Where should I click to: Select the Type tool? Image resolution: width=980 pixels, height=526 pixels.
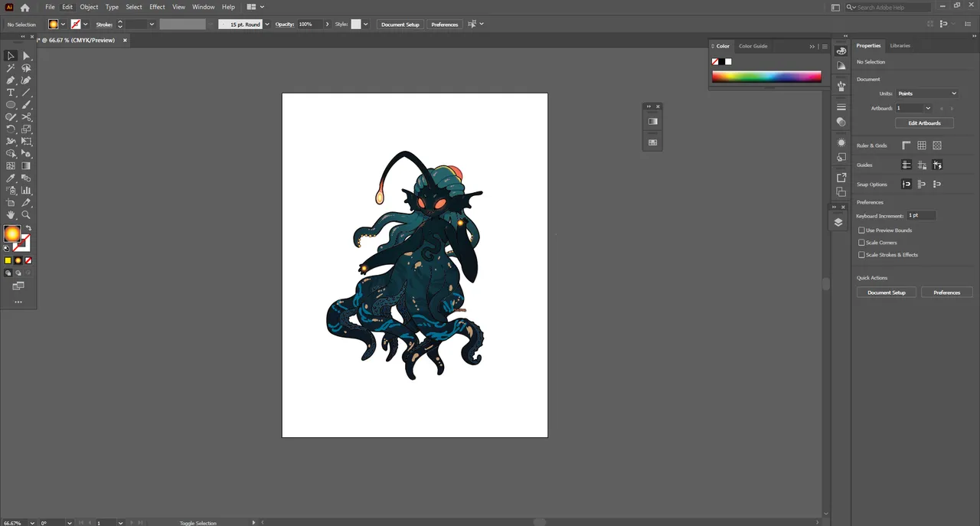click(11, 93)
